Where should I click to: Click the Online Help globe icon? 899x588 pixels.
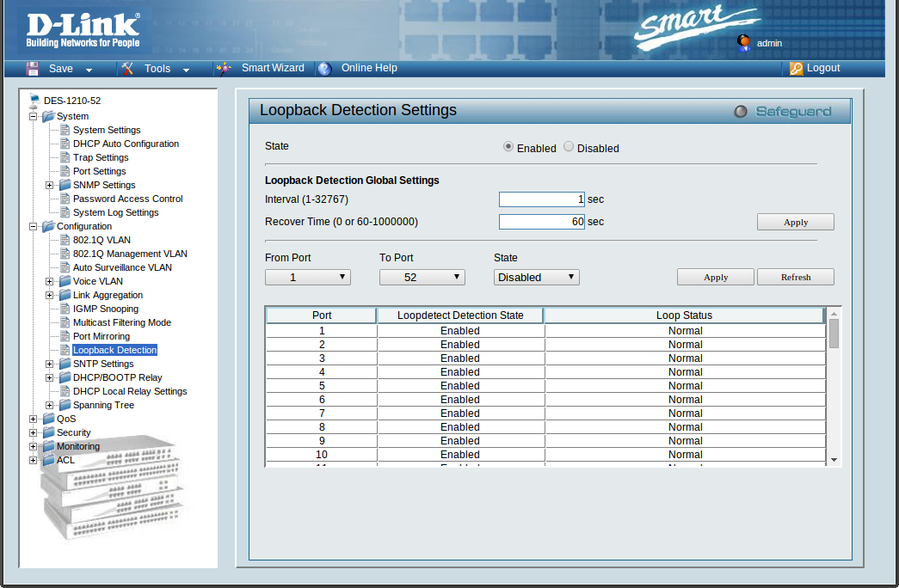pos(324,69)
